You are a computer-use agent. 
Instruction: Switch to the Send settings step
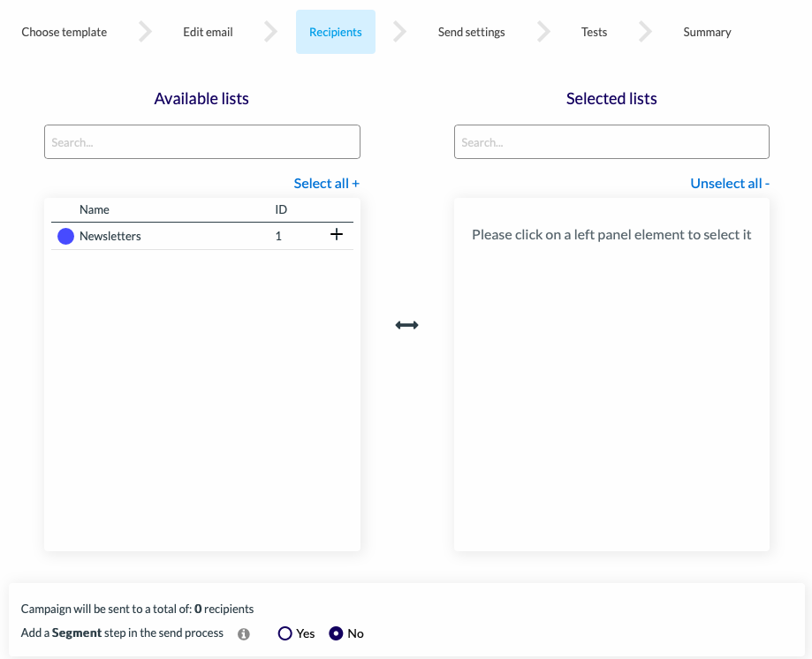(471, 32)
